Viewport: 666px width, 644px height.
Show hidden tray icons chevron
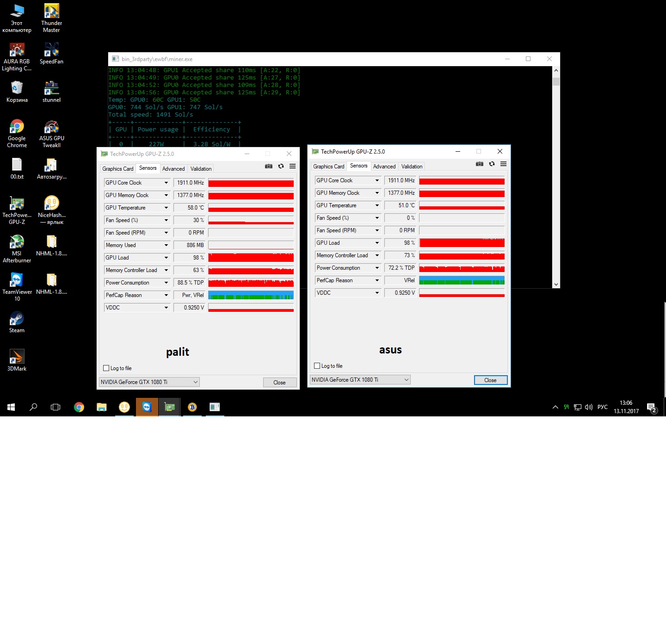[555, 407]
